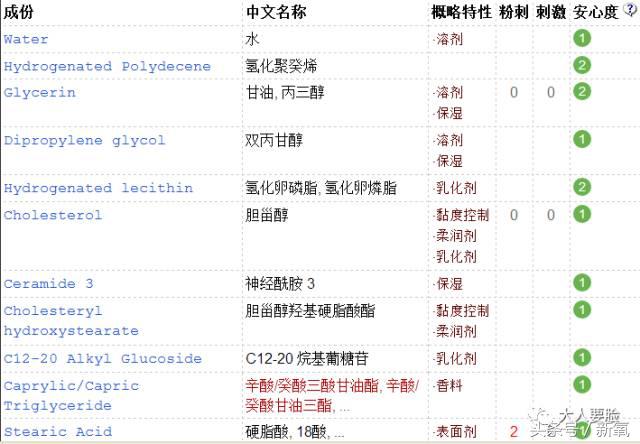Click the safety badge for Caprylic/Capric Triglyceride
Viewport: 640px width, 444px height.
(582, 384)
